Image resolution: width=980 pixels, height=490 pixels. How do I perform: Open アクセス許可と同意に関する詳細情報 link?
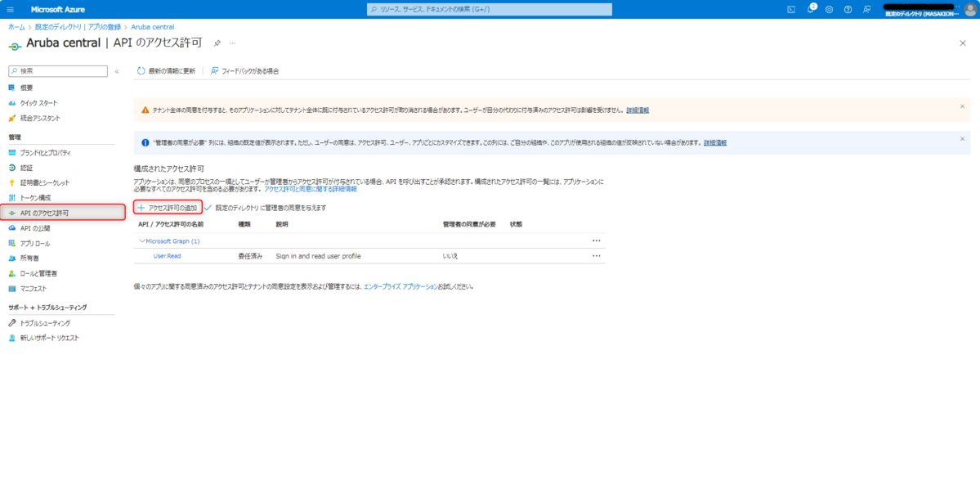coord(311,188)
